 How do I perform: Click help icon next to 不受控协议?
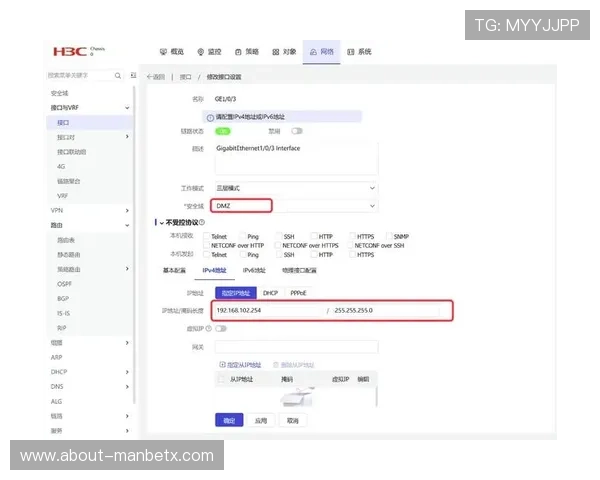pyautogui.click(x=202, y=222)
